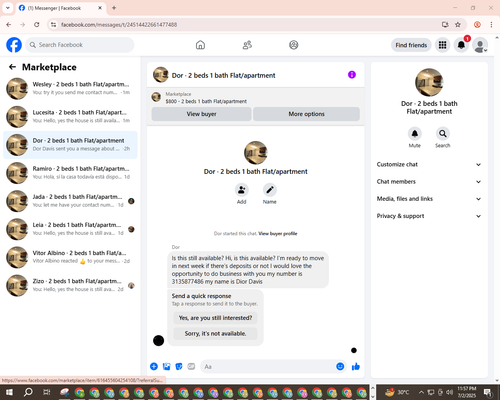500x400 pixels.
Task: Open conversation information purple icon
Action: click(352, 75)
